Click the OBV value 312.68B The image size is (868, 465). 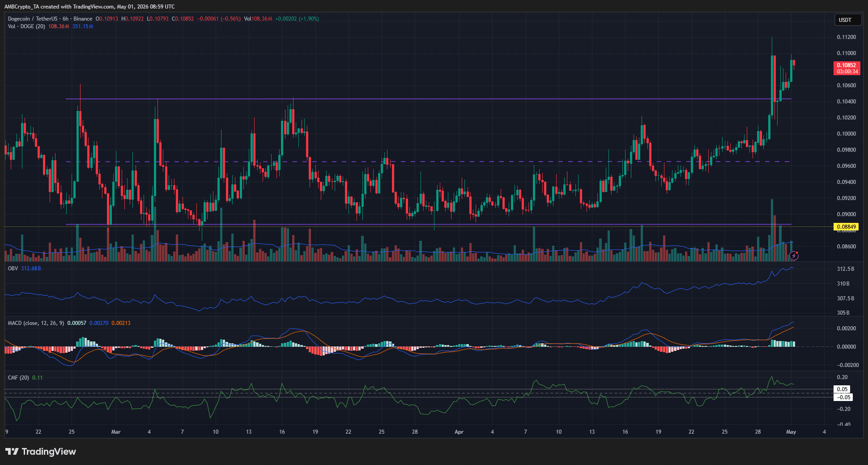pos(31,269)
